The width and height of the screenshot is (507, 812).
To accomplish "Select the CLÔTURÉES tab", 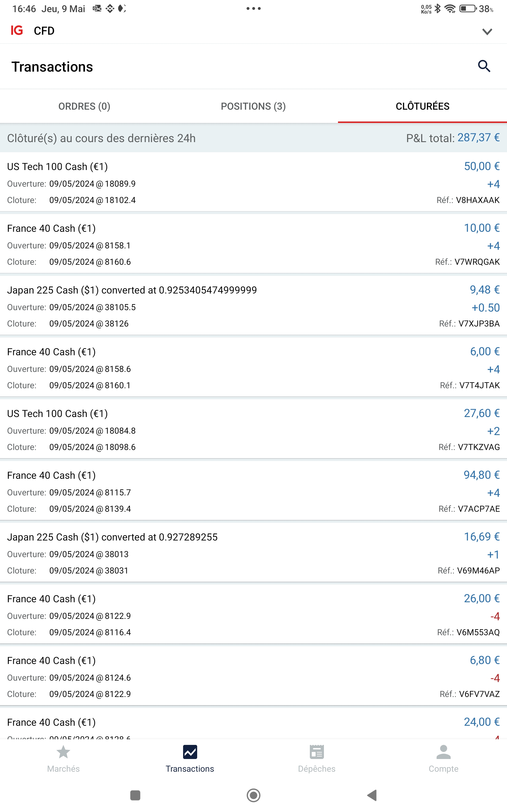I will (x=422, y=106).
